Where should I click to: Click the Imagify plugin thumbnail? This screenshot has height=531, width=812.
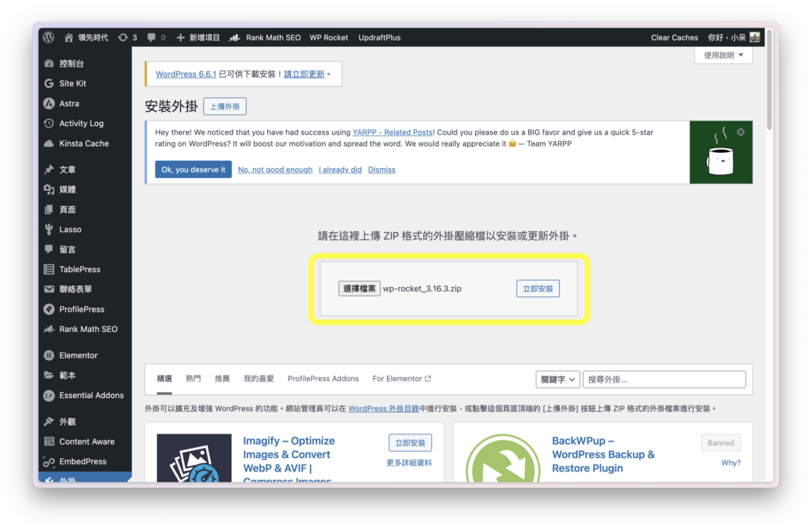[x=194, y=458]
